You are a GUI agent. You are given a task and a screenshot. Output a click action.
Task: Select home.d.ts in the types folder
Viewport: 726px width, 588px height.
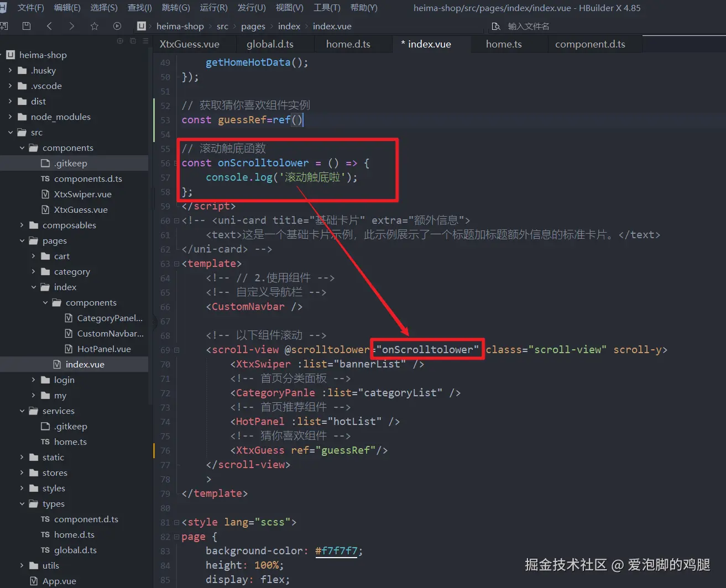(x=74, y=534)
